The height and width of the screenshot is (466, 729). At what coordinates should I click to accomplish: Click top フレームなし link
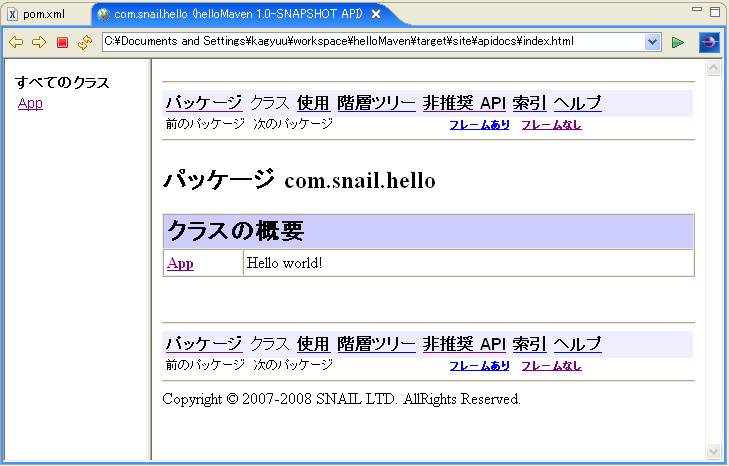(551, 125)
